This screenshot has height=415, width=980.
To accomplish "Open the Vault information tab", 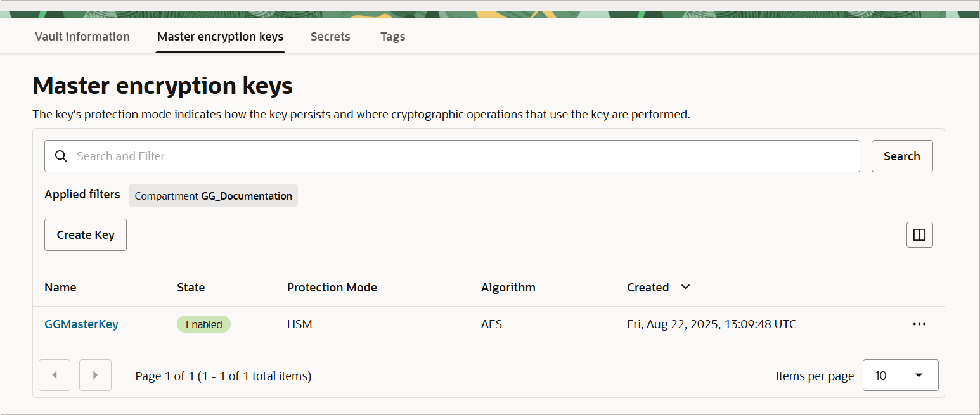I will [82, 36].
